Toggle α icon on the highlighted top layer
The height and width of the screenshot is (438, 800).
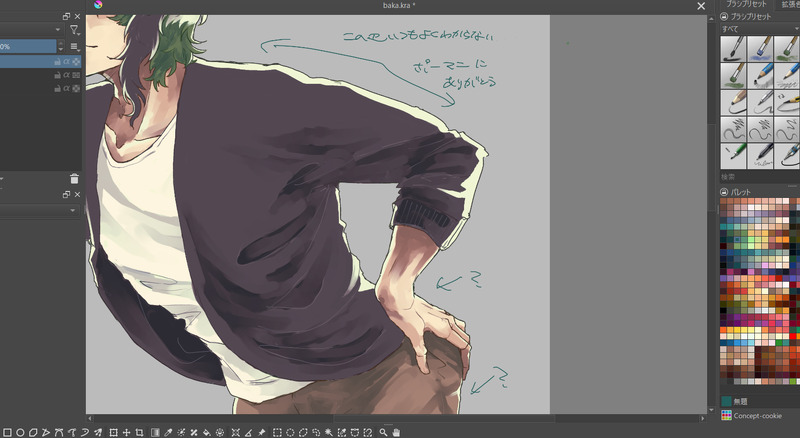[x=67, y=62]
